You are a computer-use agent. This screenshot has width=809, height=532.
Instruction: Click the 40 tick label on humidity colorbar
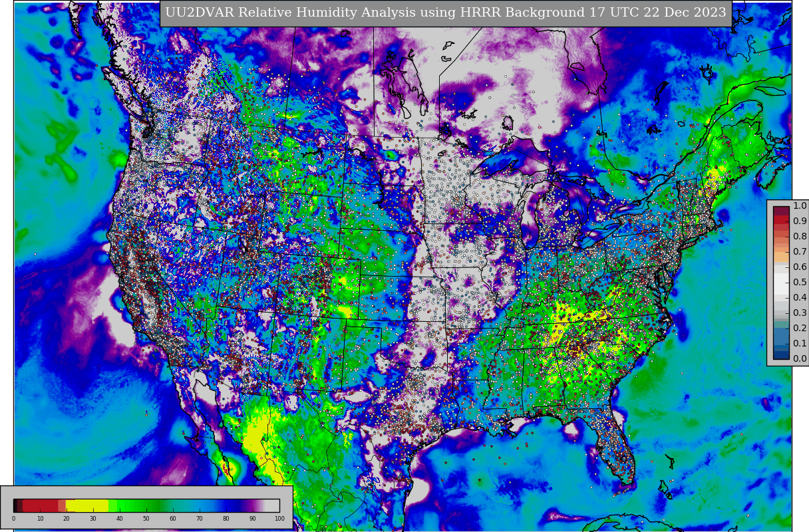(x=120, y=519)
